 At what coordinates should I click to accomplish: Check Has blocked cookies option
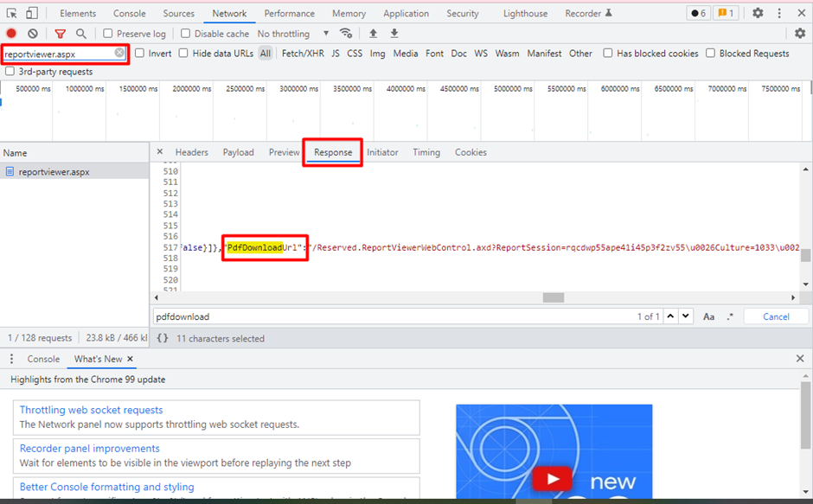tap(608, 53)
